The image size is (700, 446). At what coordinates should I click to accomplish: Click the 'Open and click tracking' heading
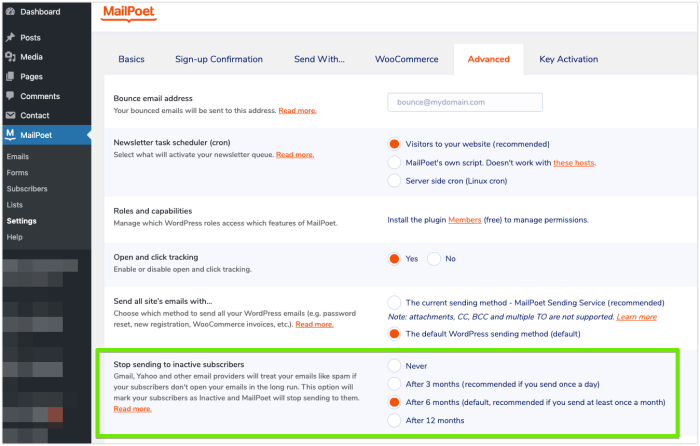pos(156,257)
